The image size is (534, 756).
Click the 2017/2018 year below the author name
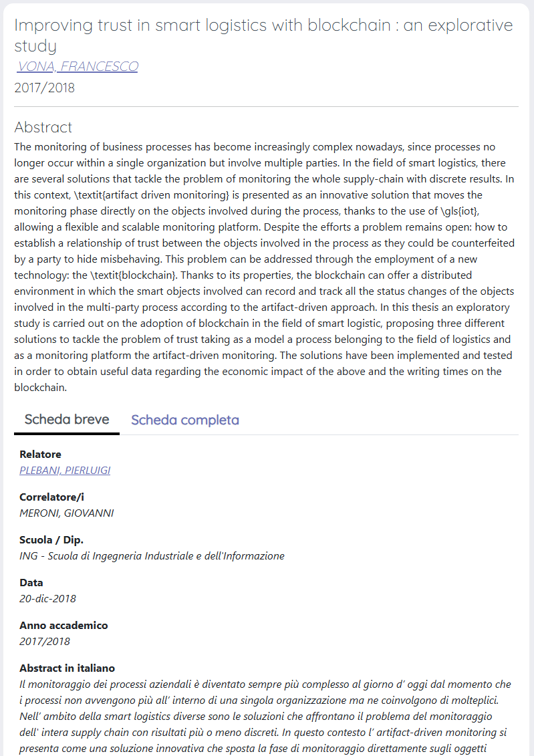44,88
